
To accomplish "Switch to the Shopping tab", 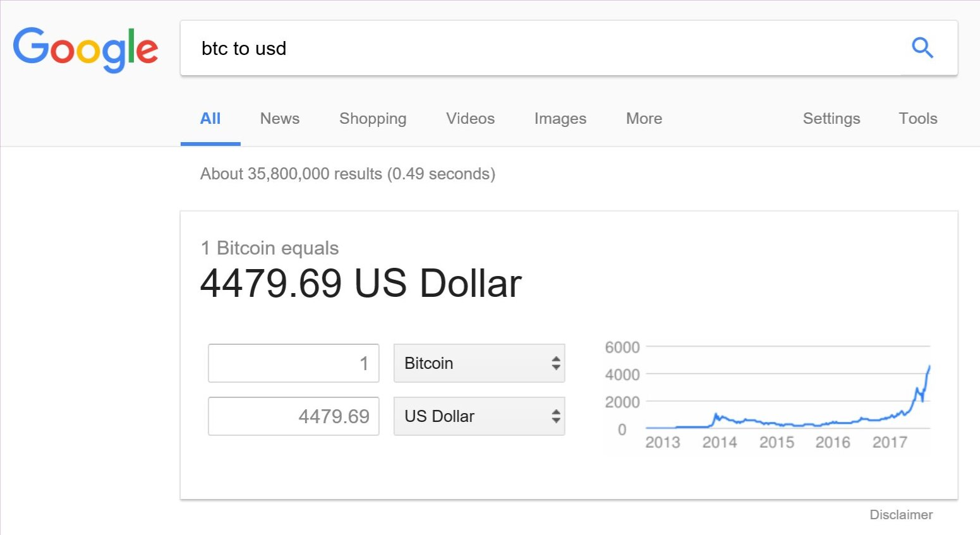I will coord(373,119).
